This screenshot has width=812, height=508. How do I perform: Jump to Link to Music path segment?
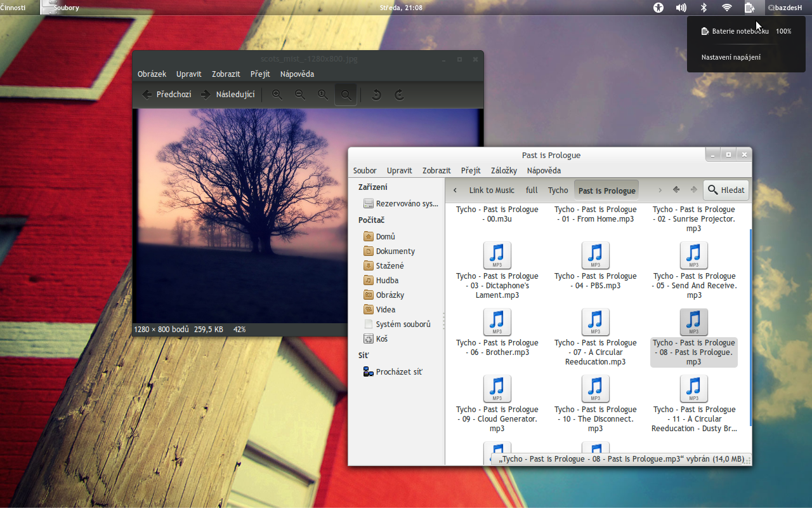pos(492,190)
